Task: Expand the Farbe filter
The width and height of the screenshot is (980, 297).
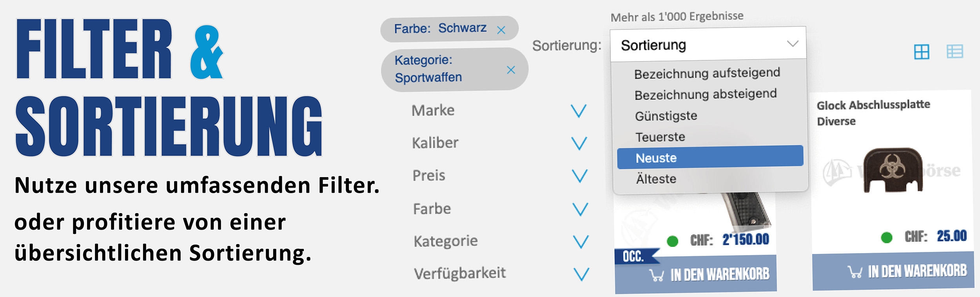Action: (x=580, y=209)
